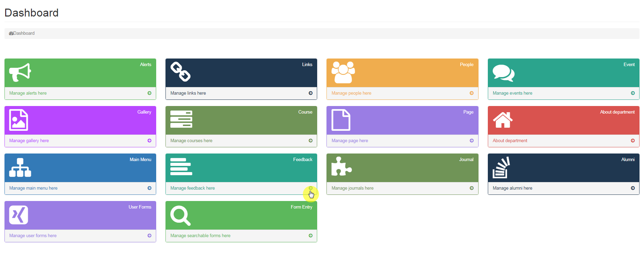This screenshot has height=254, width=644.
Task: Click the sitemap icon on Main Menu card
Action: click(20, 168)
